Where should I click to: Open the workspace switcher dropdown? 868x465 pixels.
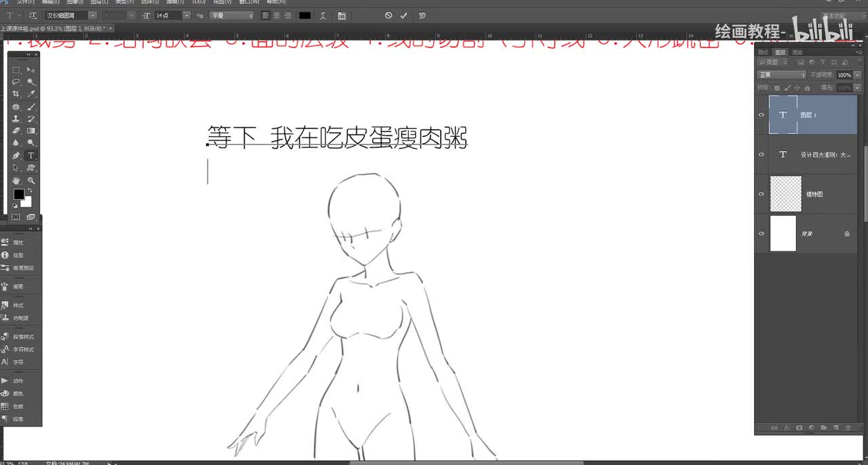pos(843,15)
